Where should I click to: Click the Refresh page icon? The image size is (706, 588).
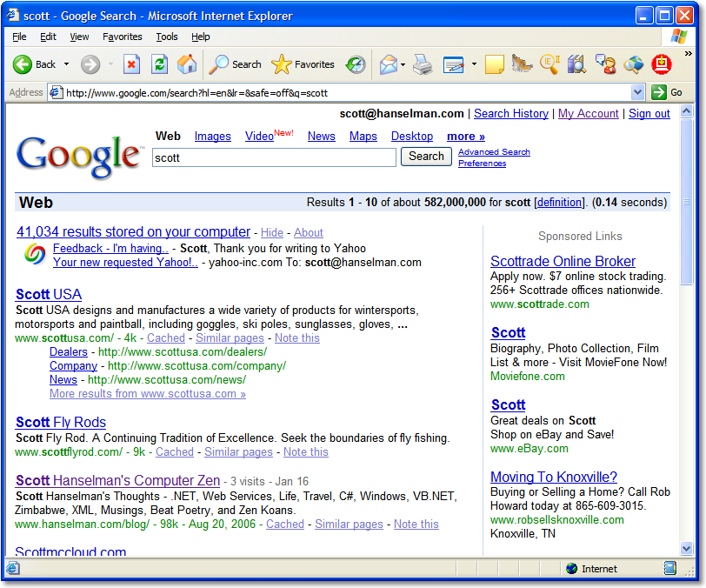[x=159, y=64]
